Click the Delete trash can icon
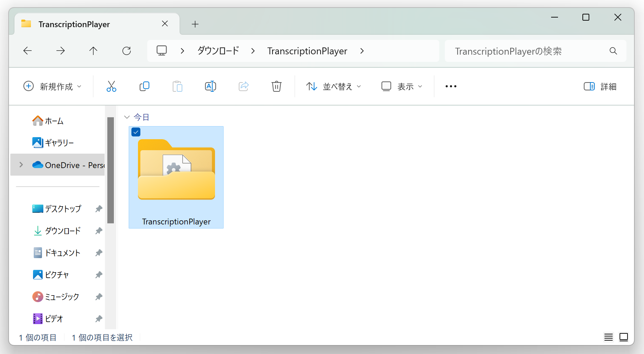644x354 pixels. point(276,86)
